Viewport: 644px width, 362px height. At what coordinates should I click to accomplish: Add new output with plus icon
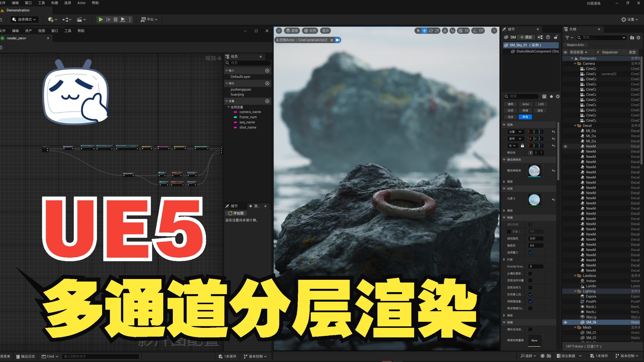(267, 83)
